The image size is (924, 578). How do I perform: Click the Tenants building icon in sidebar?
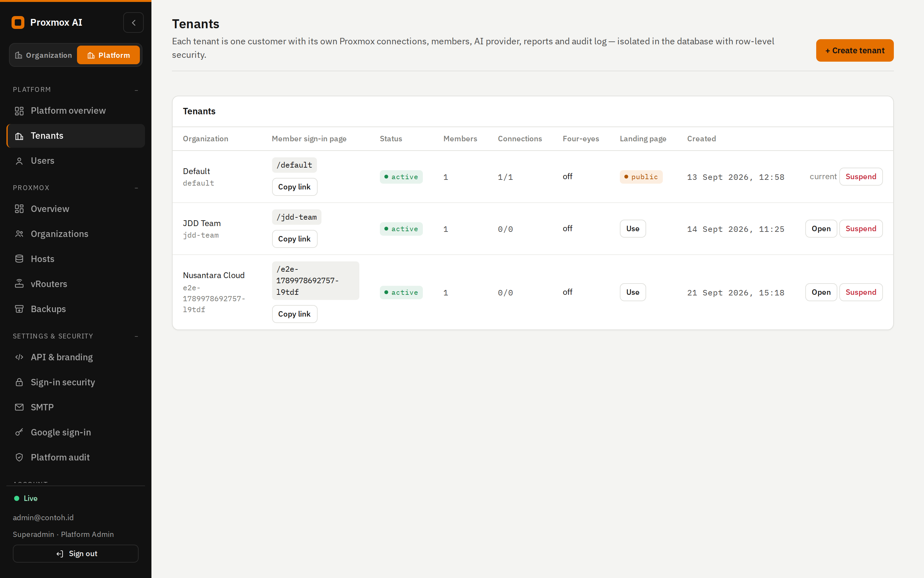pyautogui.click(x=19, y=136)
